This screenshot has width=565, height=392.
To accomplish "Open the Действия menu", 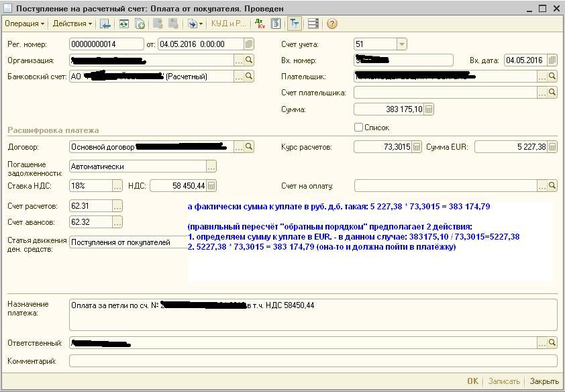I will tap(72, 23).
